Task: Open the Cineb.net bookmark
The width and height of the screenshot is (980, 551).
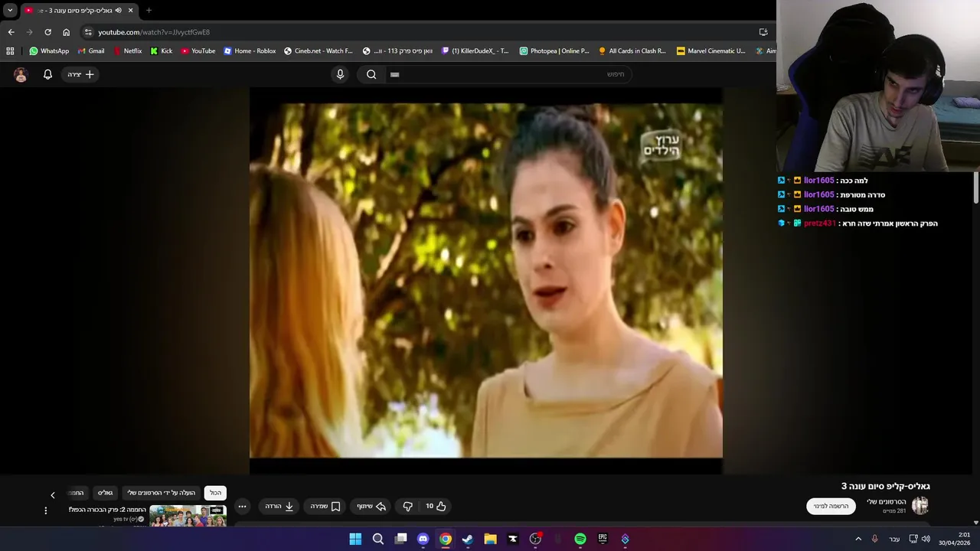Action: (318, 51)
